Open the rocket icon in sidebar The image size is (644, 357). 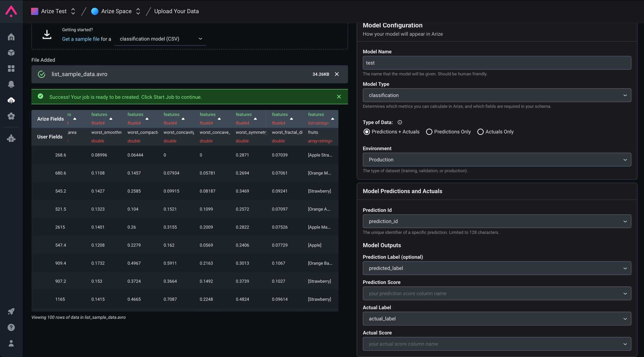pos(11,311)
